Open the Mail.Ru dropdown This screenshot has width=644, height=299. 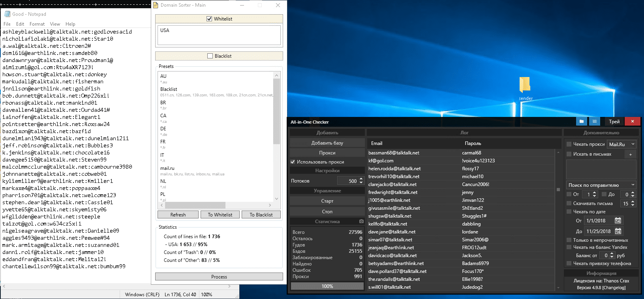(x=621, y=144)
